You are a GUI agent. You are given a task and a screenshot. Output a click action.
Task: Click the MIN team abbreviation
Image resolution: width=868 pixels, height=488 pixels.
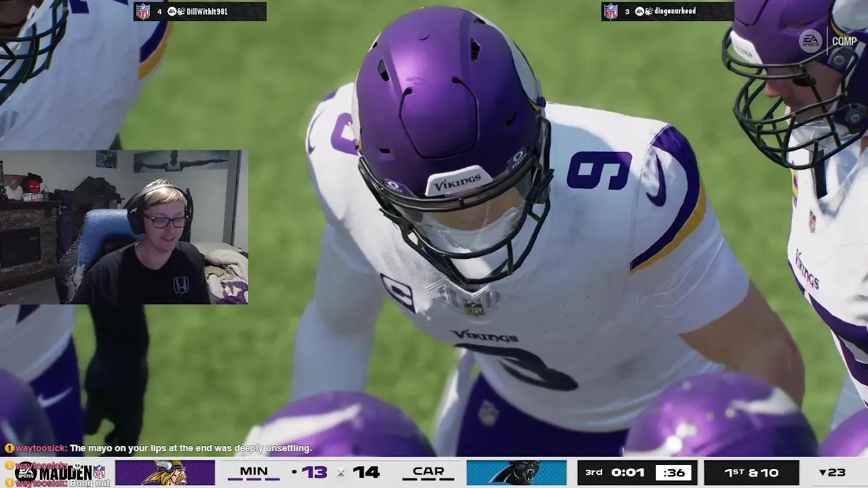(254, 471)
